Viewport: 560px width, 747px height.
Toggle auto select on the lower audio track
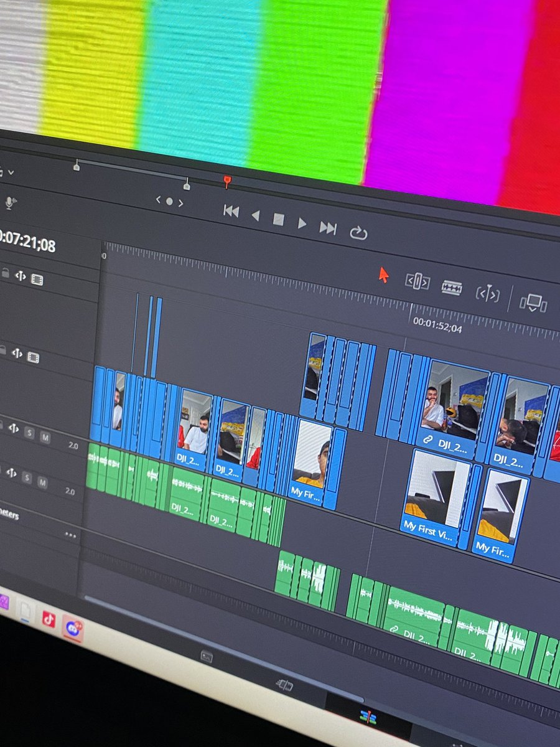tap(11, 472)
